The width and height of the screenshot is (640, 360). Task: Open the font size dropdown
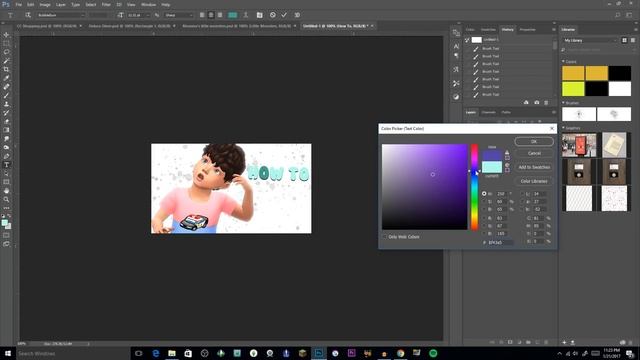click(x=138, y=15)
